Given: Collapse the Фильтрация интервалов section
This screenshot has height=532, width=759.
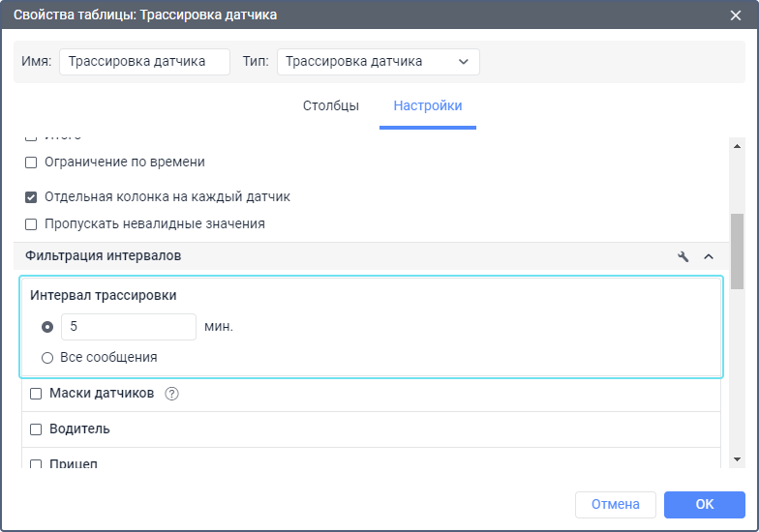Looking at the screenshot, I should click(x=708, y=256).
